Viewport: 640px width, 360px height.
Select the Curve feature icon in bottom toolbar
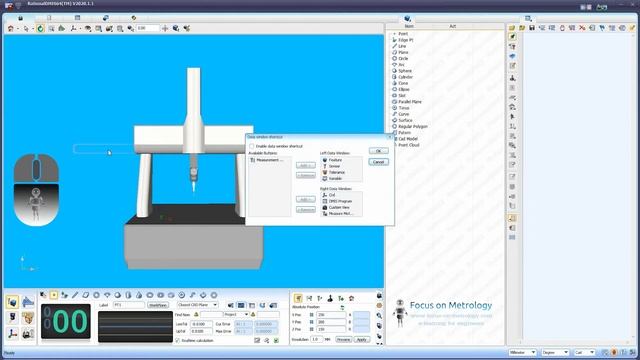(x=192, y=295)
